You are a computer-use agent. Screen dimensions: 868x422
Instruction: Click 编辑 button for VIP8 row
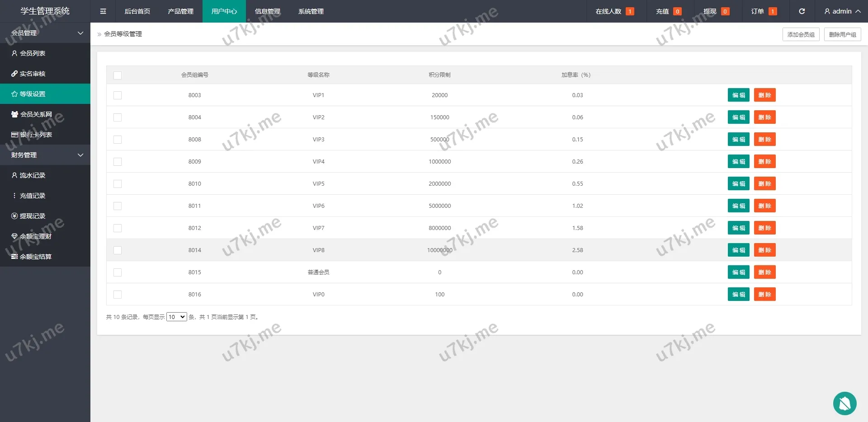pos(738,250)
